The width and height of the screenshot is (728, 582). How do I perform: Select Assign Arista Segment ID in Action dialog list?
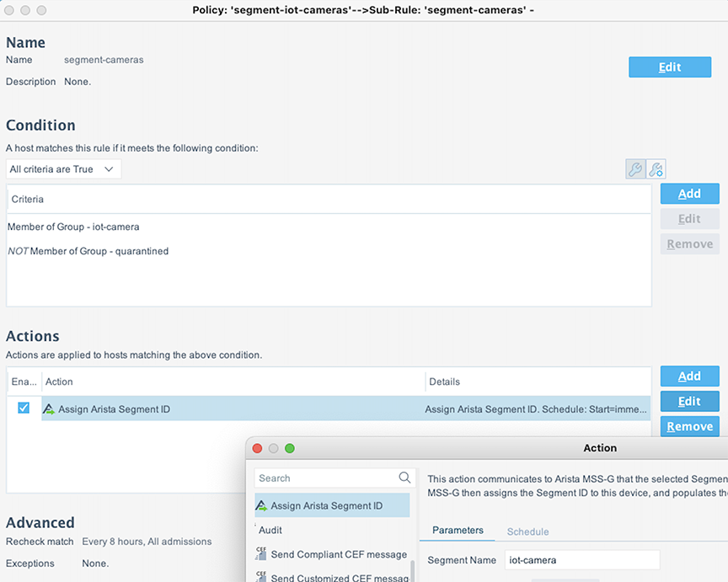click(x=333, y=505)
